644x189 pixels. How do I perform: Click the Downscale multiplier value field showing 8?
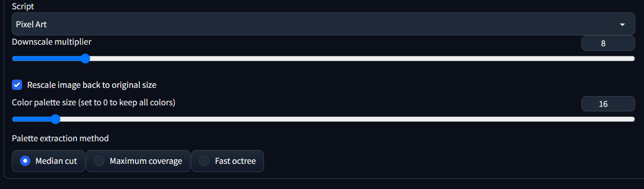pos(608,44)
